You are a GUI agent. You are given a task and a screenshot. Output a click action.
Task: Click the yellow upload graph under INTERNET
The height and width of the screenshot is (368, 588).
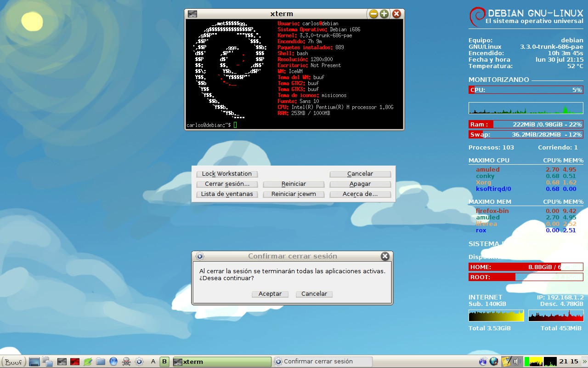(x=496, y=316)
